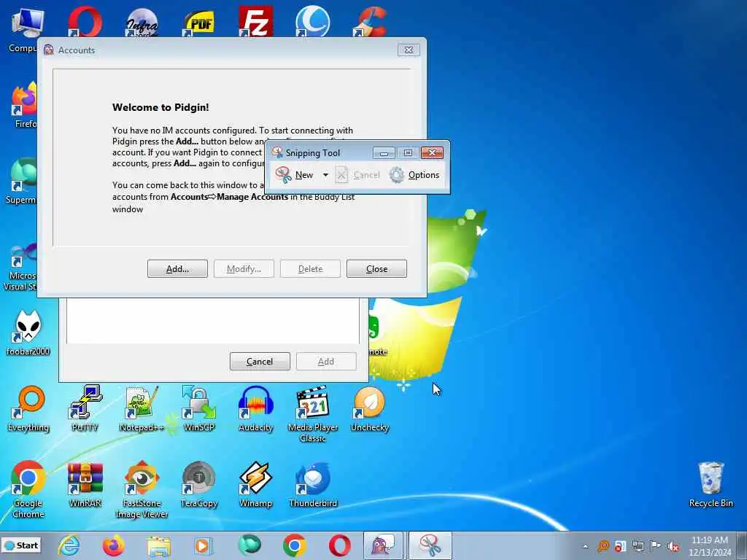Launch WinSCP desktop shortcut
The width and height of the screenshot is (747, 560).
tap(198, 408)
